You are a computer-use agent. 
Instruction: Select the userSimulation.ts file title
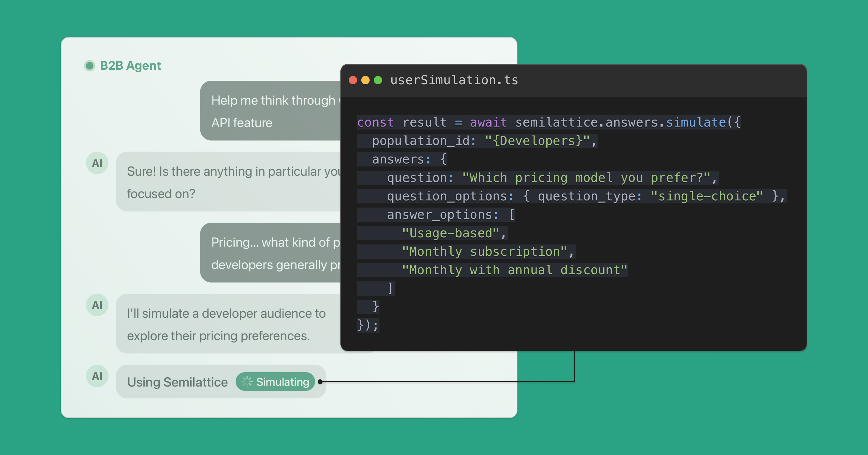coord(454,80)
